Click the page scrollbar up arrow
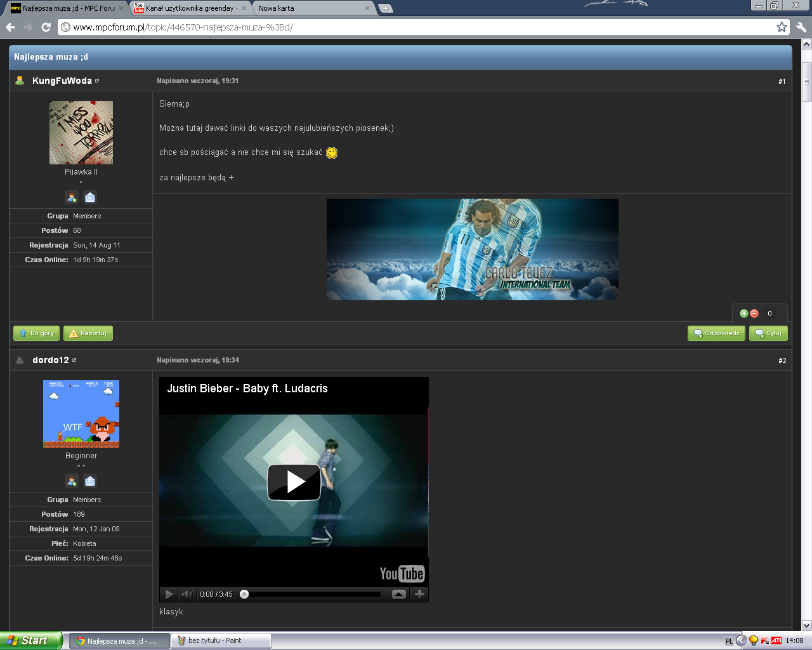 click(x=806, y=44)
